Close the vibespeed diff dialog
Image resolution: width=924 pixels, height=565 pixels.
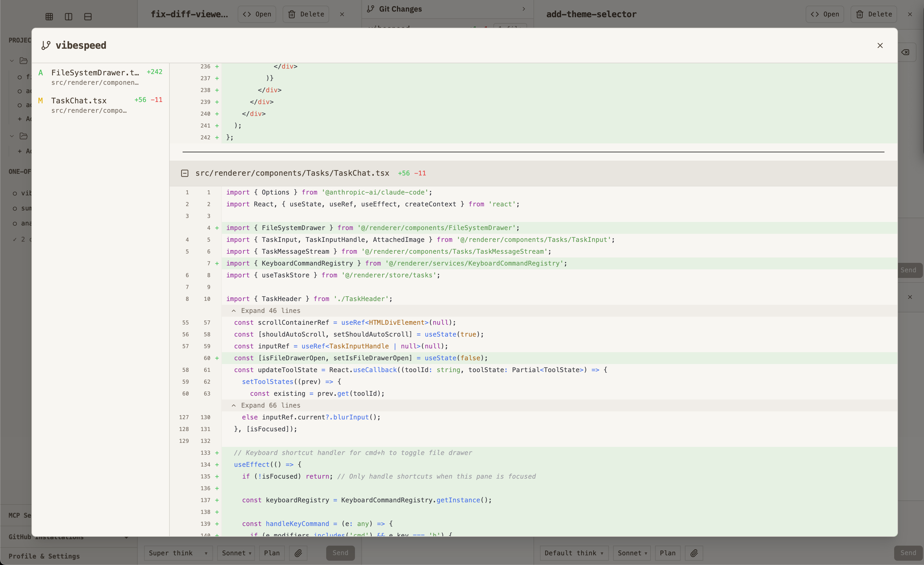[x=880, y=45]
